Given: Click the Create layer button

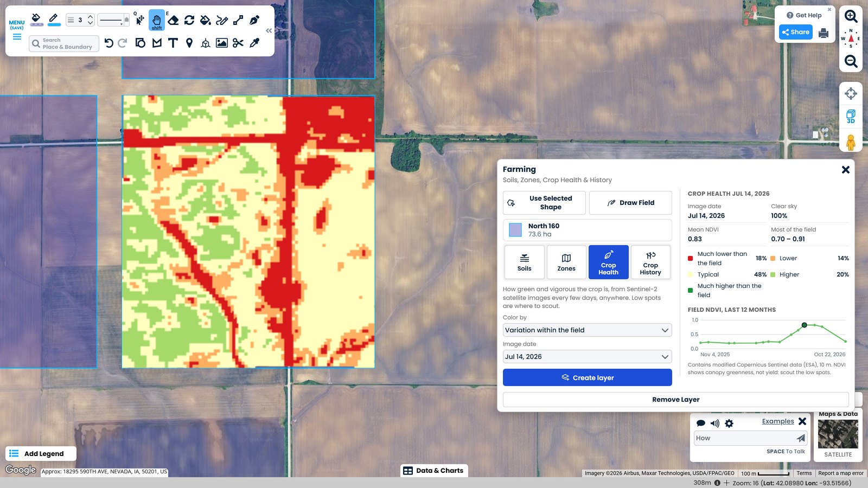Looking at the screenshot, I should coord(587,377).
